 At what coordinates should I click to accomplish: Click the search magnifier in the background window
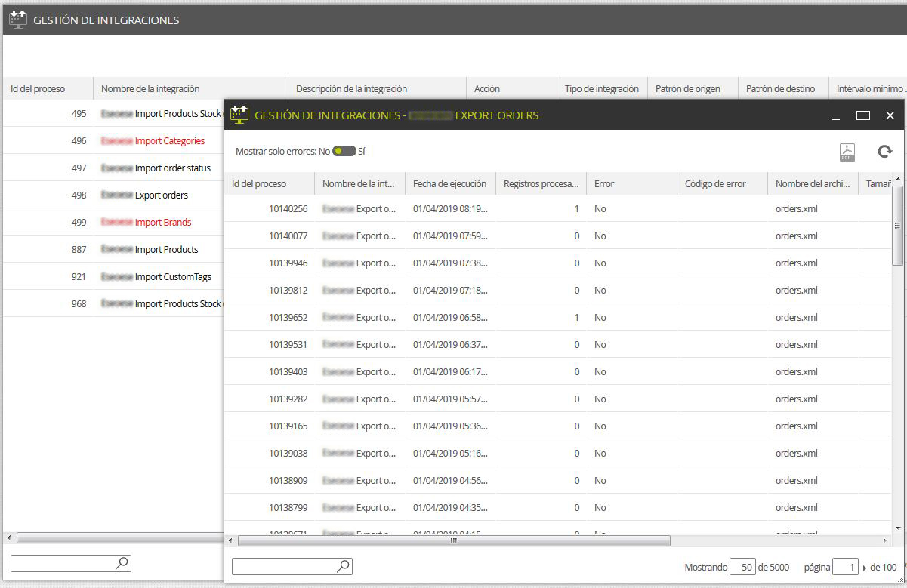pyautogui.click(x=122, y=562)
